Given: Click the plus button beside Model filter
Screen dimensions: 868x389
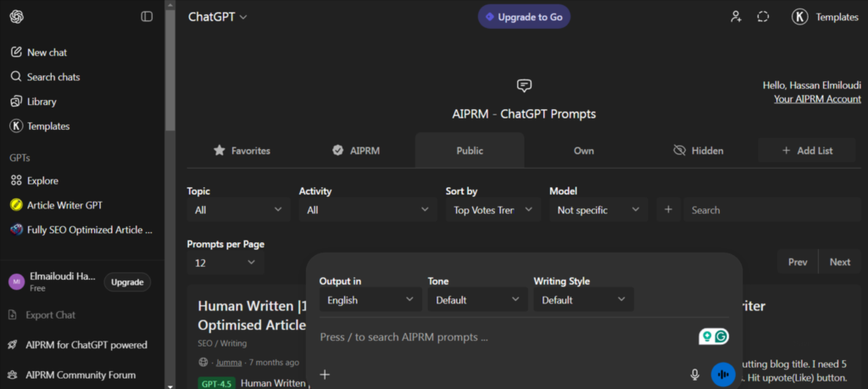Looking at the screenshot, I should point(668,210).
